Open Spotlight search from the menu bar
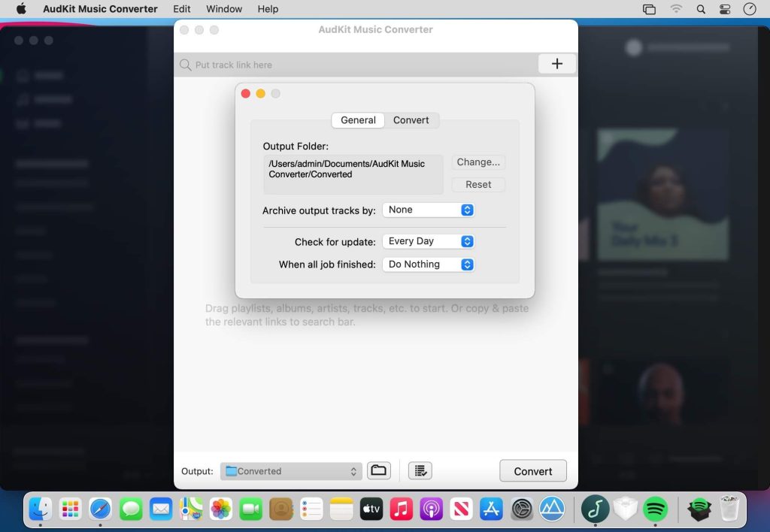 pos(700,9)
